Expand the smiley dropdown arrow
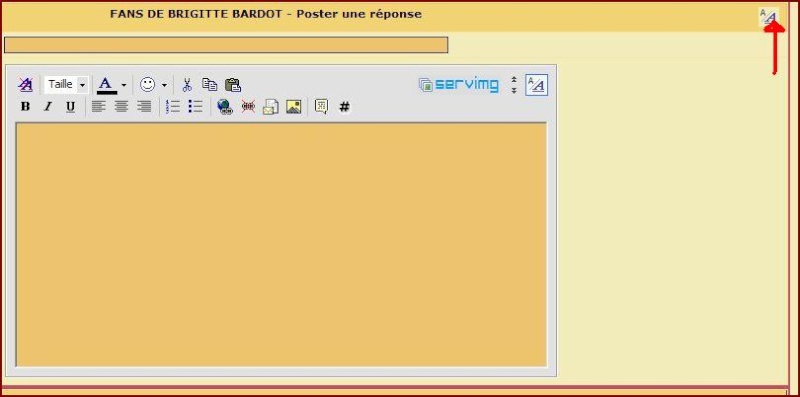Image resolution: width=800 pixels, height=397 pixels. (164, 85)
